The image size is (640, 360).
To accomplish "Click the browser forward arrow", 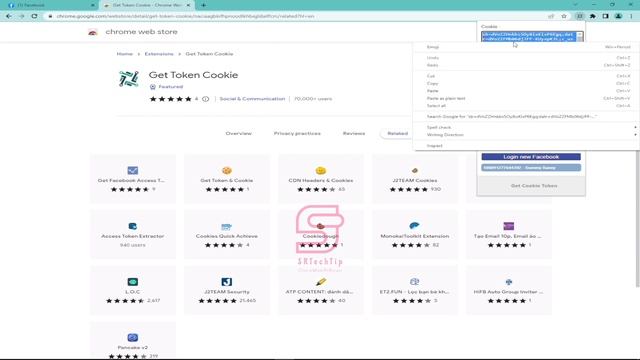I will coord(22,16).
